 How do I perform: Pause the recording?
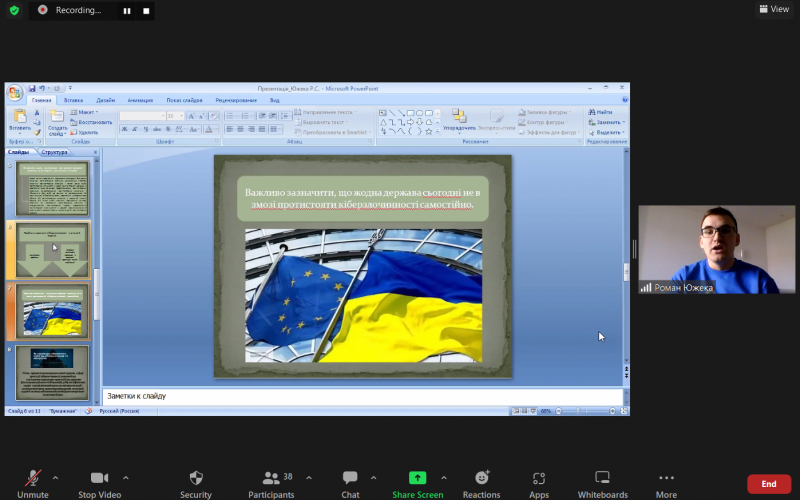point(127,11)
